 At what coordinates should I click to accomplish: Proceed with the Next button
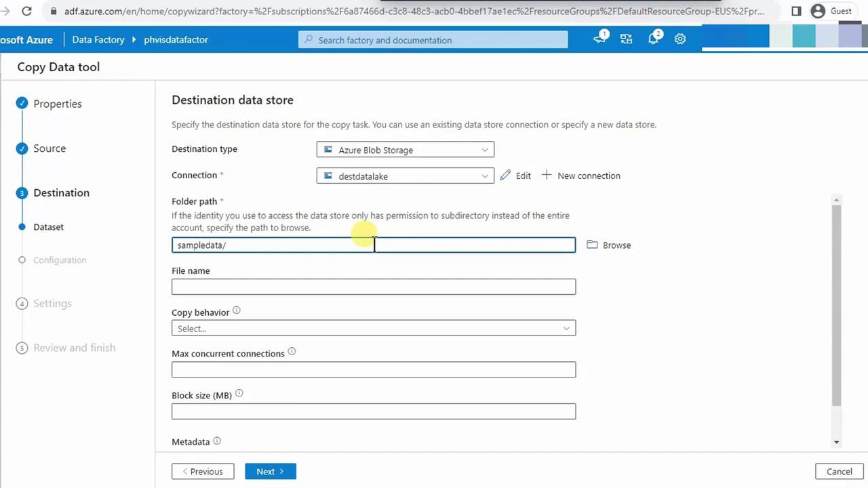pos(271,472)
